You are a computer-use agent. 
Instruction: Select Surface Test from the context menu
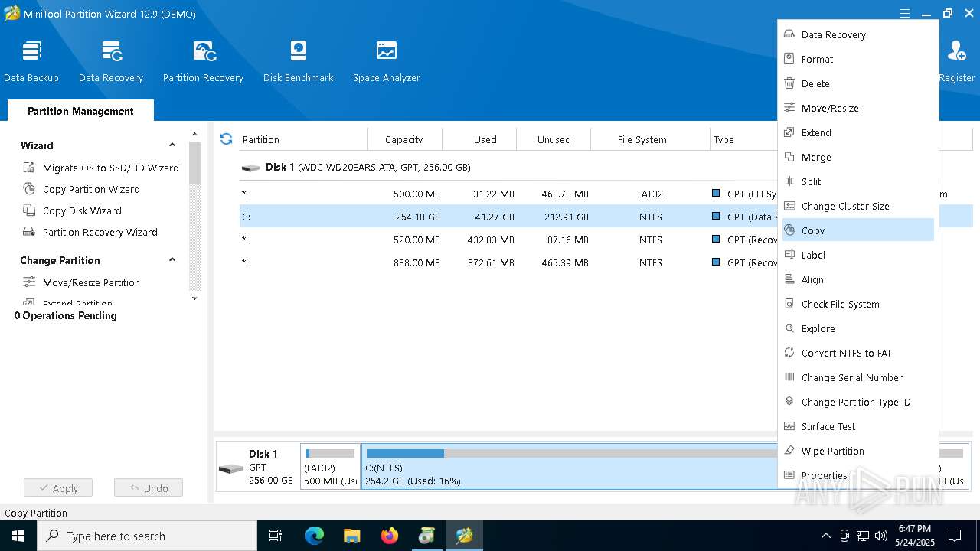[857, 426]
